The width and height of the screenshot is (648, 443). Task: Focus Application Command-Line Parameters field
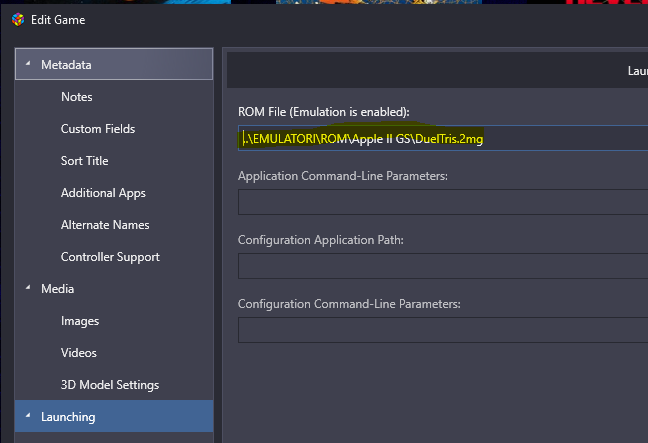[x=440, y=202]
